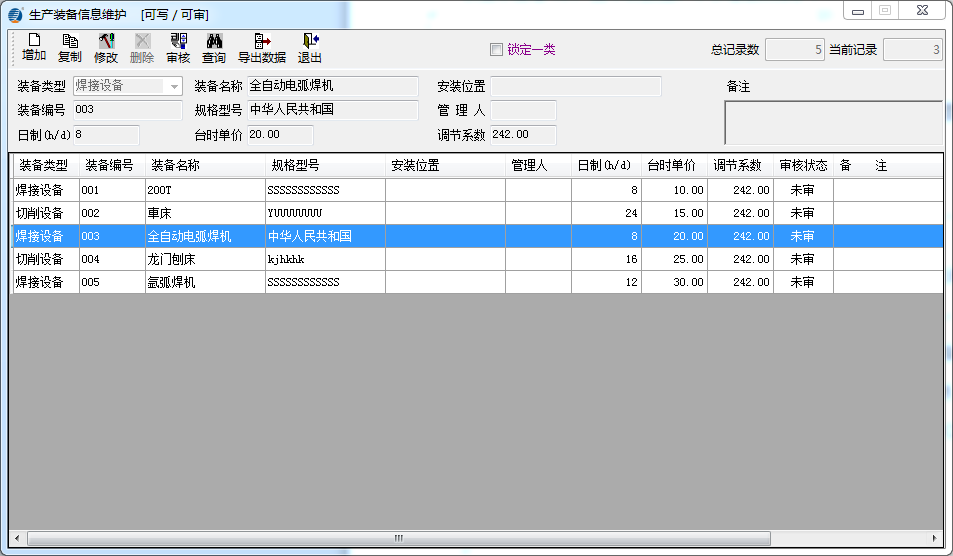The image size is (953, 556).
Task: Click the application icon in title bar
Action: point(15,14)
